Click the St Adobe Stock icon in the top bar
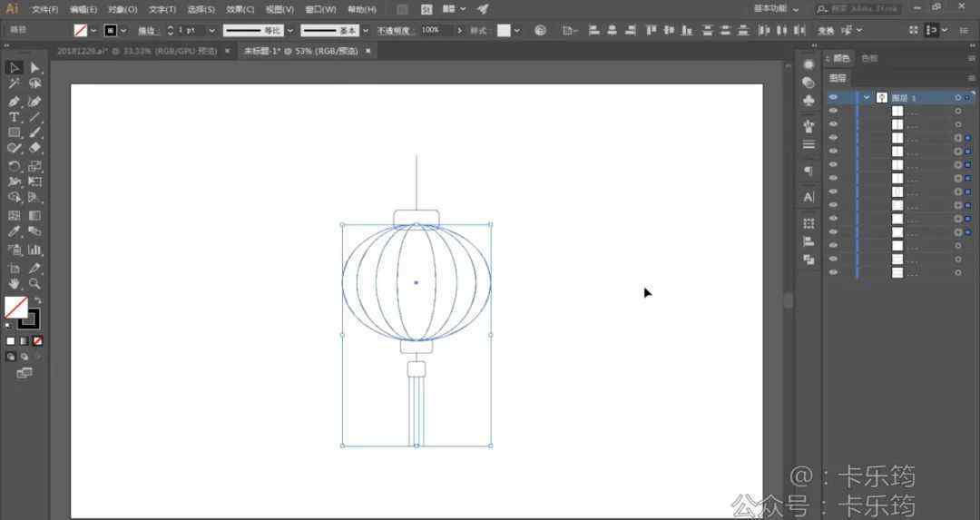980x520 pixels. click(426, 9)
